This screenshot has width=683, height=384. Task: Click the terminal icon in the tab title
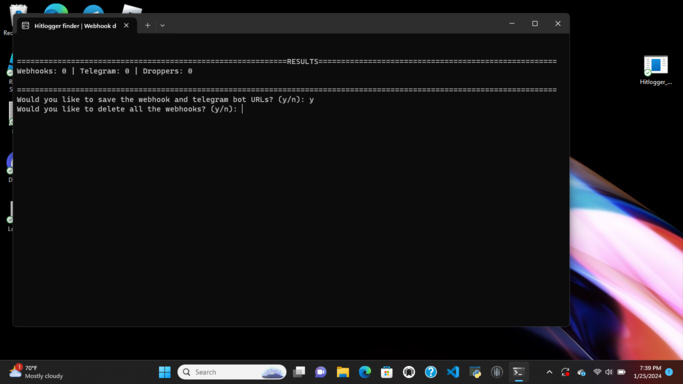(25, 26)
